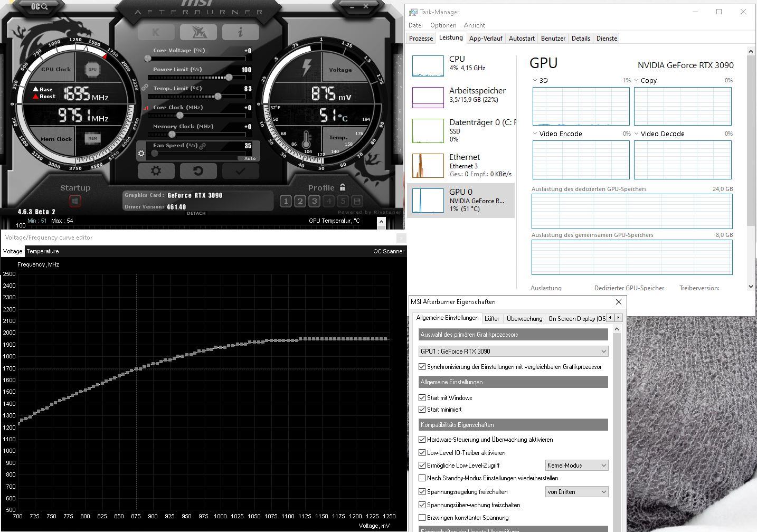
Task: Open the Lüfter tab in Afterburner properties
Action: pos(492,318)
